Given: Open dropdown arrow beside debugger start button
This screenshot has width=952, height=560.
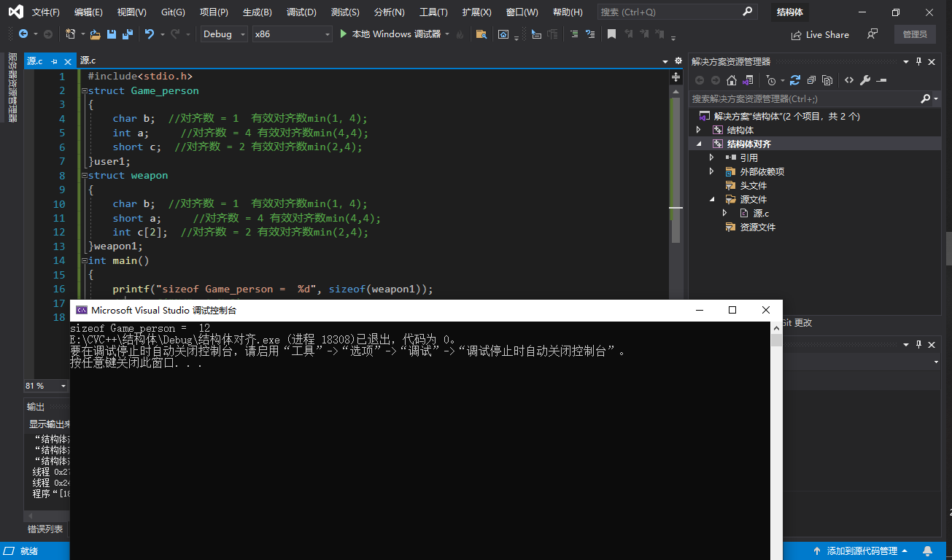Looking at the screenshot, I should click(447, 34).
